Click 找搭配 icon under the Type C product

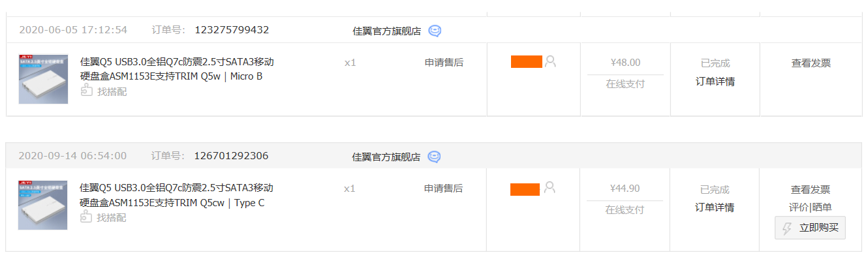click(86, 217)
